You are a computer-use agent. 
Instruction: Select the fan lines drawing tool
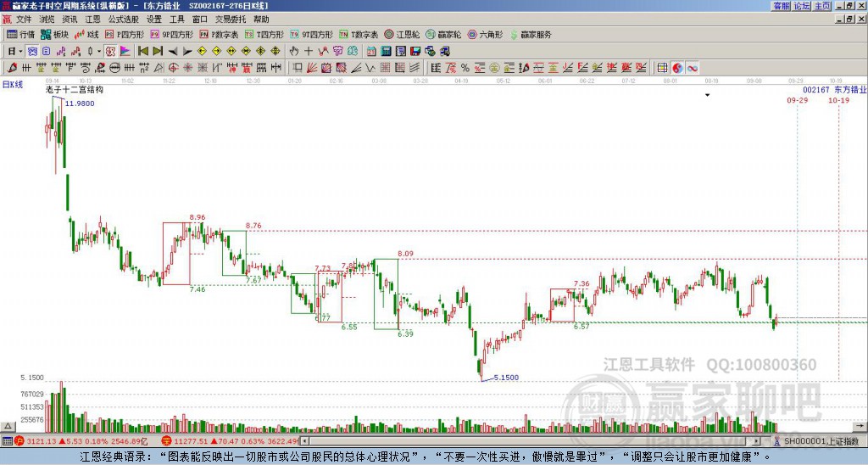(x=312, y=68)
